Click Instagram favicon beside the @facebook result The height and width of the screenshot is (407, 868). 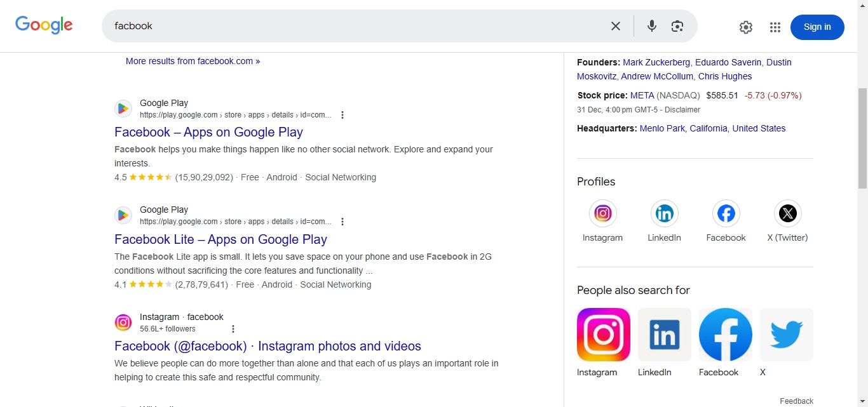pos(123,323)
